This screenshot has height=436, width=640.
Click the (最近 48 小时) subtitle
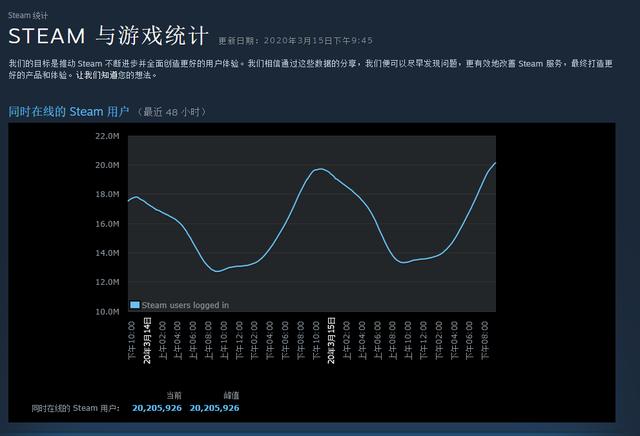[x=171, y=112]
